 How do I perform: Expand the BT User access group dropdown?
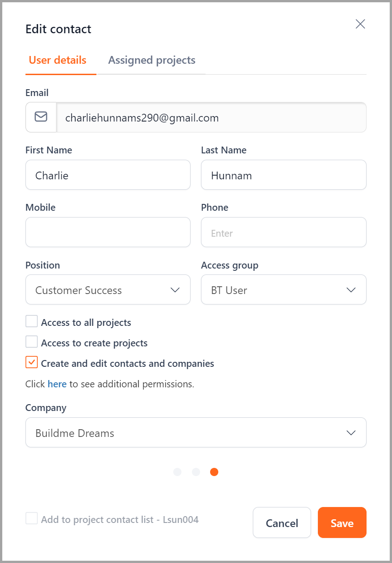pyautogui.click(x=284, y=289)
